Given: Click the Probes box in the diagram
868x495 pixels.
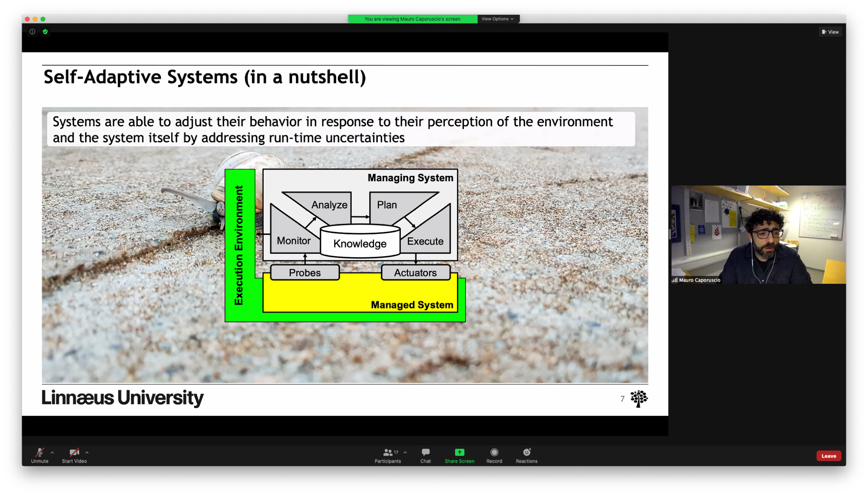Looking at the screenshot, I should 305,273.
